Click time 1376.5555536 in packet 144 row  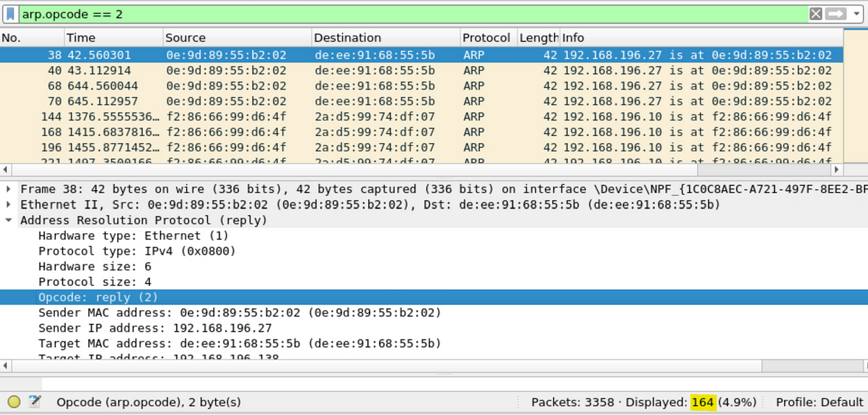pyautogui.click(x=112, y=117)
